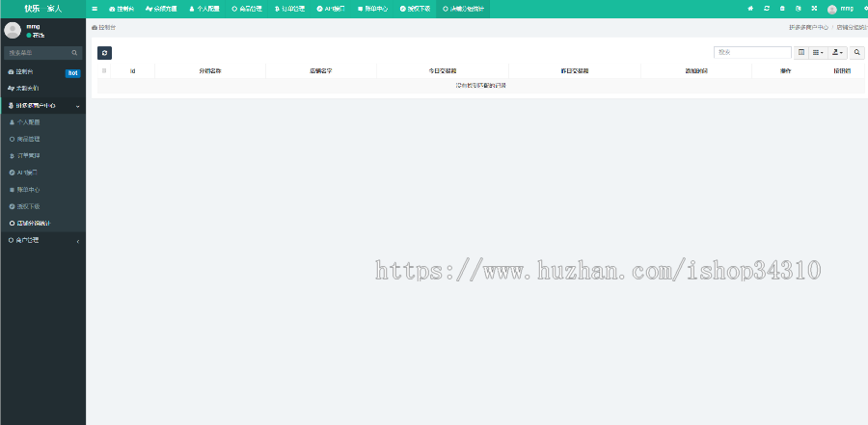868x425 pixels.
Task: Click the refresh icon in the green top bar
Action: coord(767,9)
